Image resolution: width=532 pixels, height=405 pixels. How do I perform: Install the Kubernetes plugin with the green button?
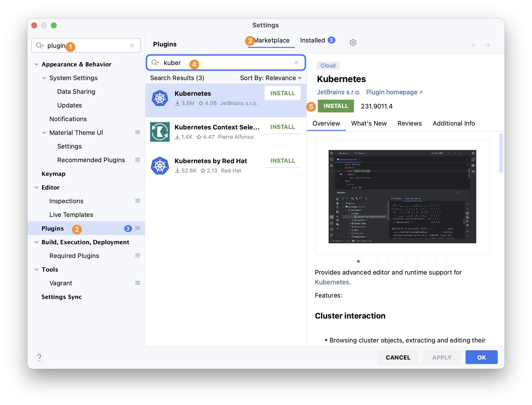coord(336,106)
